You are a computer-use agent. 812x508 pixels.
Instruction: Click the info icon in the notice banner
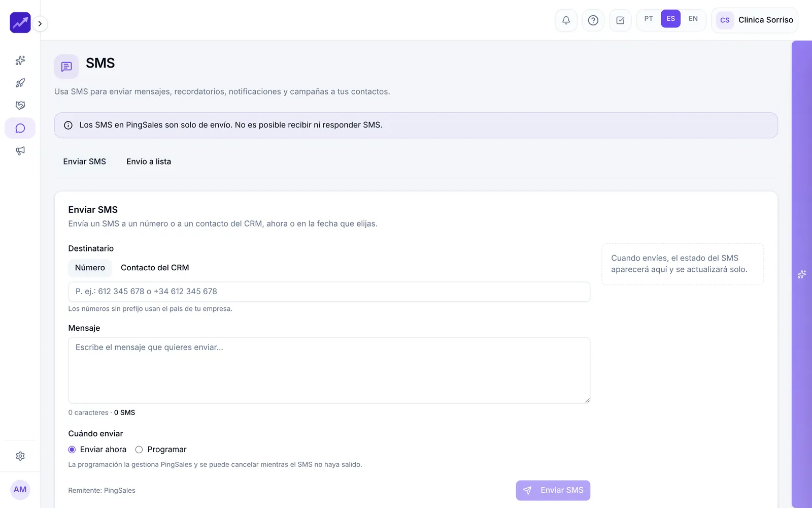(68, 125)
